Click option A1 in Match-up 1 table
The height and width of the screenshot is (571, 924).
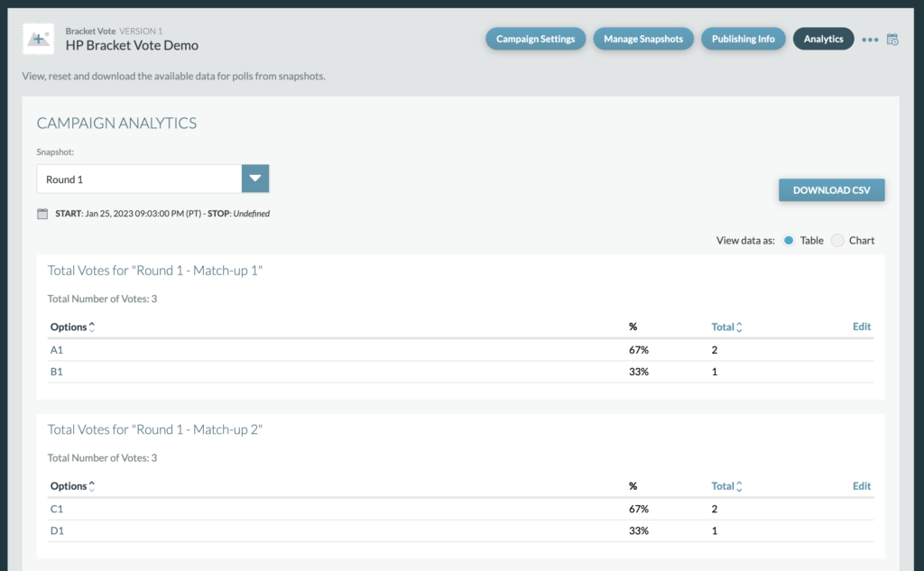click(x=57, y=350)
